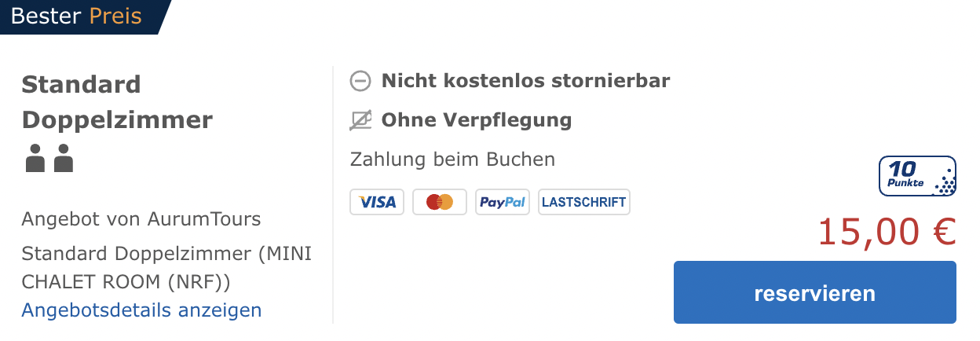
Task: Open Angebotsdetails anzeigen link
Action: [x=141, y=310]
